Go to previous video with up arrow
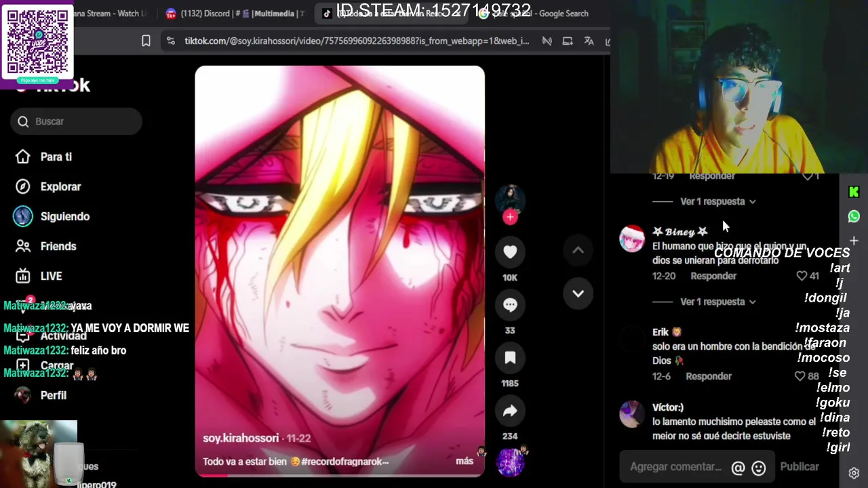The width and height of the screenshot is (868, 488). 578,250
